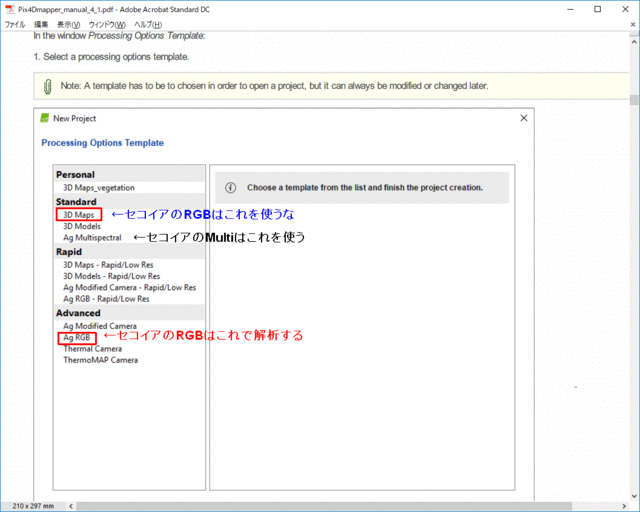The image size is (640, 512).
Task: Click the vertical scrollbar down arrow
Action: (634, 496)
